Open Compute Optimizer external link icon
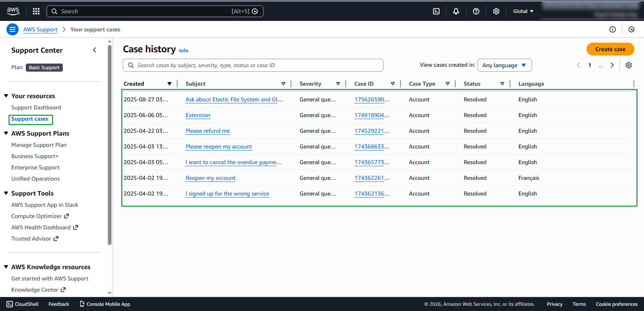This screenshot has height=311, width=644. [66, 216]
